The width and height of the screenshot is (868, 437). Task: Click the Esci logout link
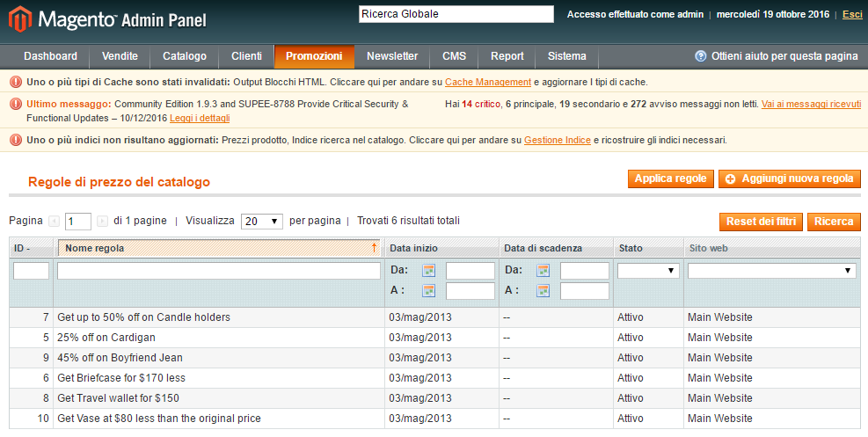click(x=852, y=14)
